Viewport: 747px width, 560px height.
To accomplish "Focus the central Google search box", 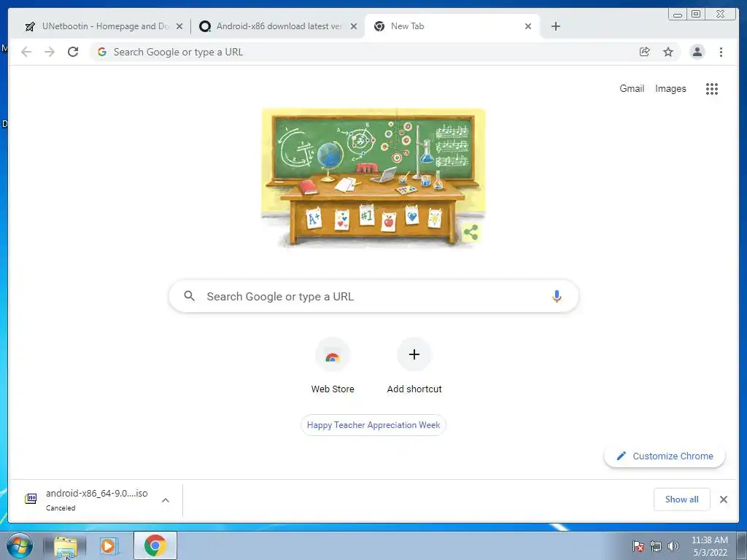I will (373, 296).
